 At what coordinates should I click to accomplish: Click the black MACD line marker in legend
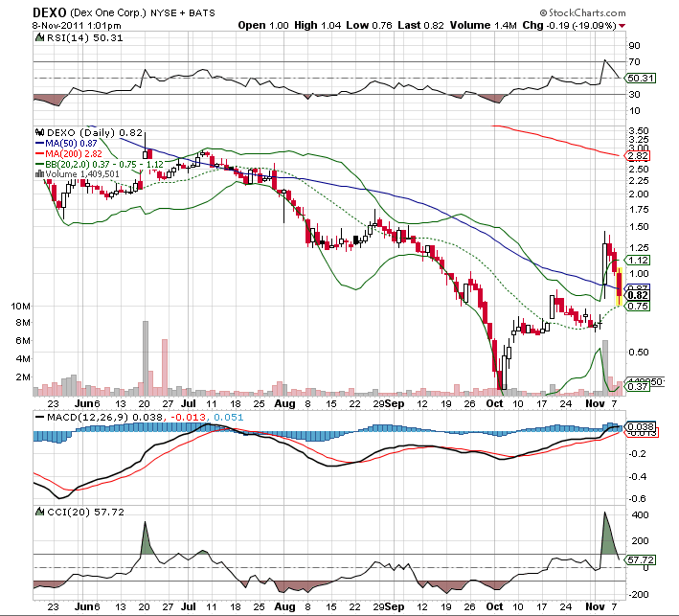(x=39, y=417)
